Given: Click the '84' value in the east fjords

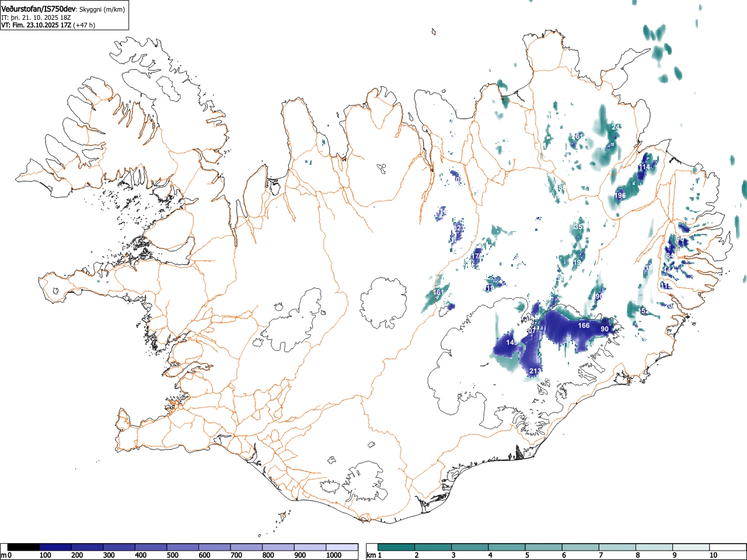Looking at the screenshot, I should pos(669,256).
